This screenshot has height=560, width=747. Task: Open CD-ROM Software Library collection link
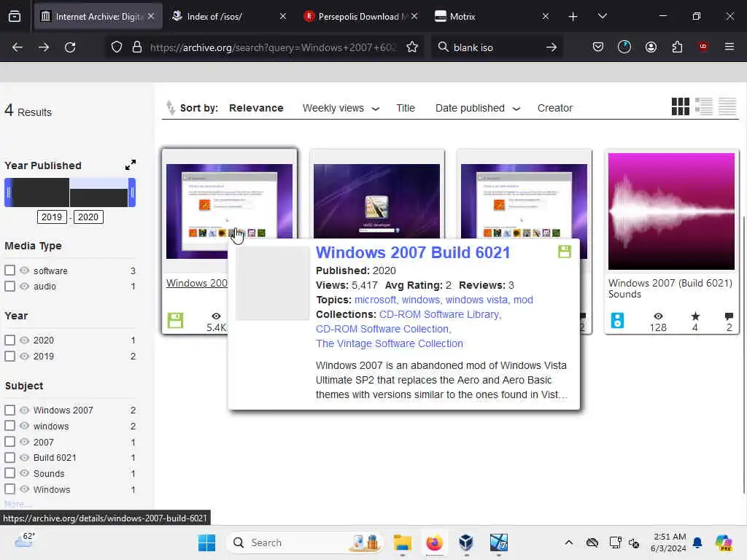[439, 314]
